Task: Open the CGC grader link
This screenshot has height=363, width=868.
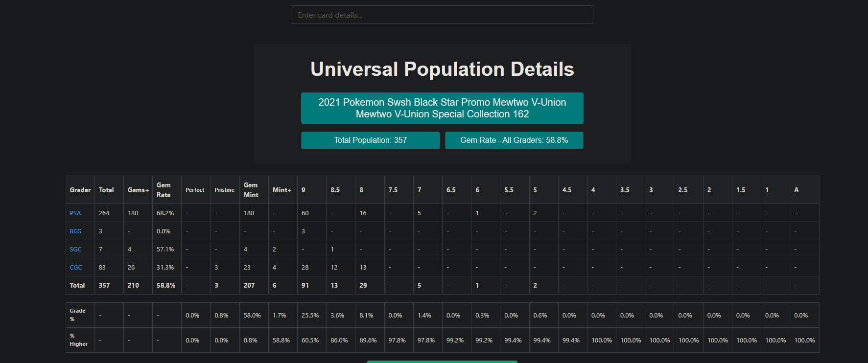Action: (75, 268)
